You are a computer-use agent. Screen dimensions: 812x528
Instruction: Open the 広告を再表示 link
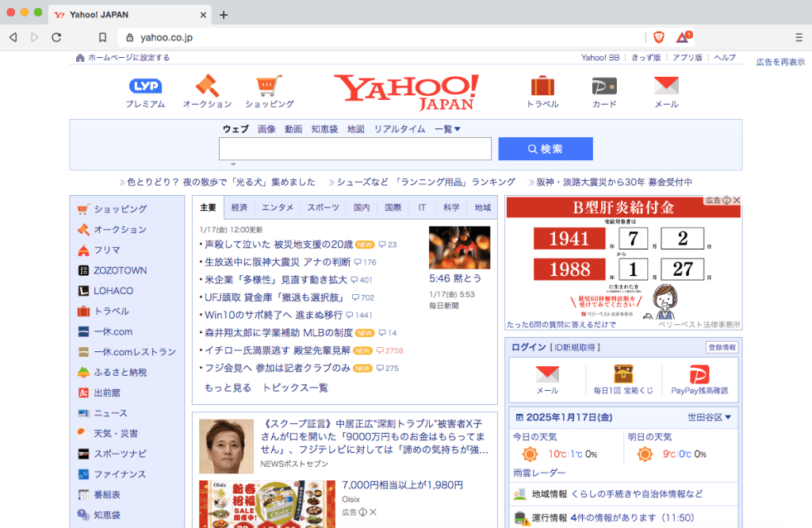coord(780,62)
